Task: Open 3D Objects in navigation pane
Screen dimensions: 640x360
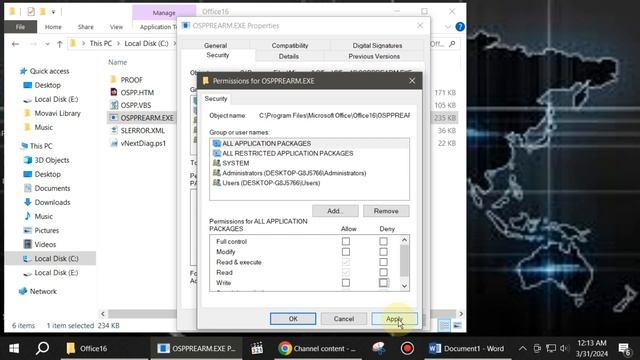Action: pyautogui.click(x=47, y=160)
